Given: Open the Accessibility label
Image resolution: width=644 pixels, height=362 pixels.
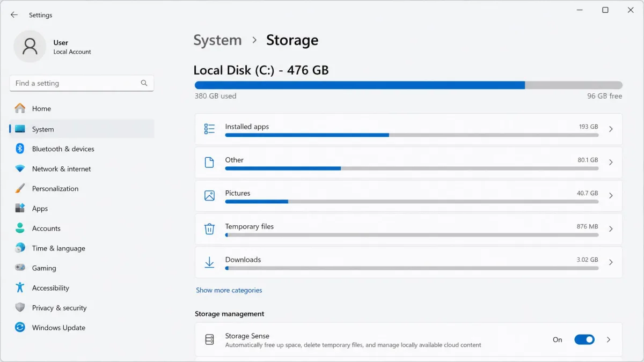Looking at the screenshot, I should tap(50, 288).
